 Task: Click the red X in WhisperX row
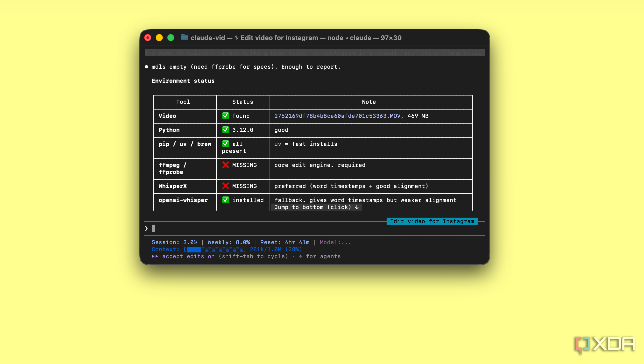coord(225,186)
